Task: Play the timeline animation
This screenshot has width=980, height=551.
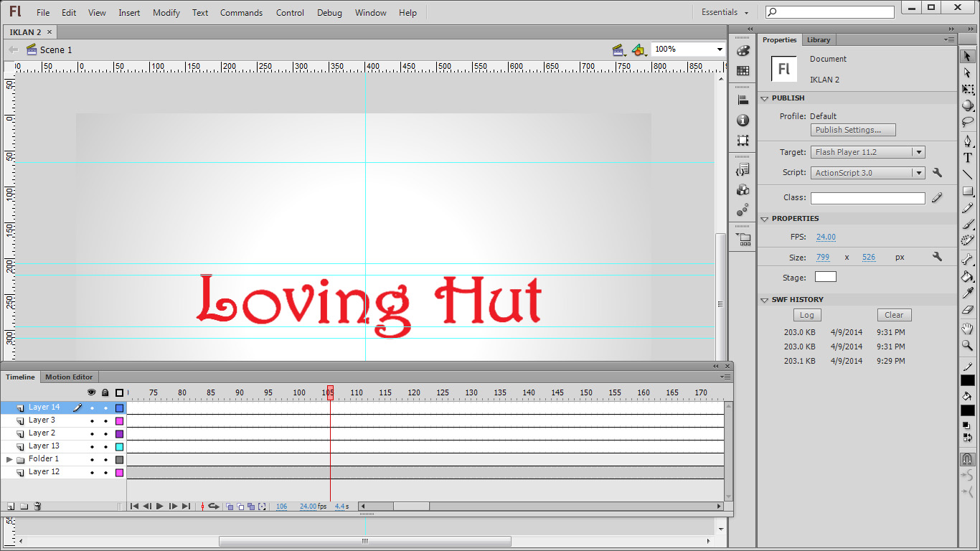Action: [159, 507]
